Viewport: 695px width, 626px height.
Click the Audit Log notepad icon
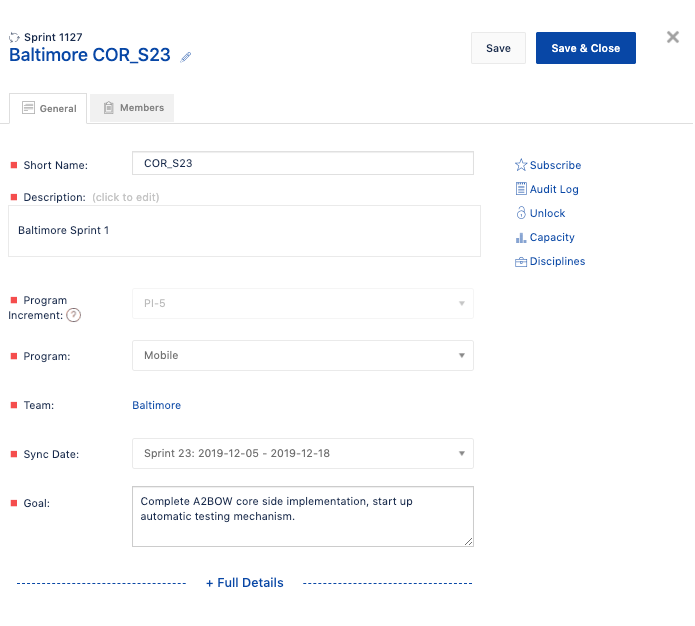(x=521, y=189)
